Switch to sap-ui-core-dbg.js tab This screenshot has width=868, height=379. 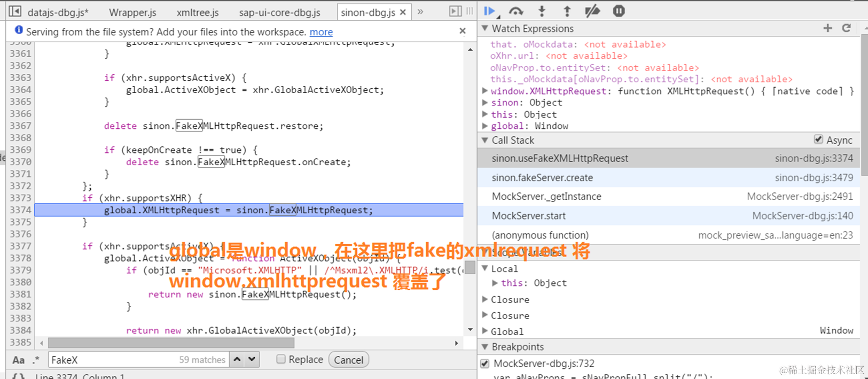(x=279, y=12)
